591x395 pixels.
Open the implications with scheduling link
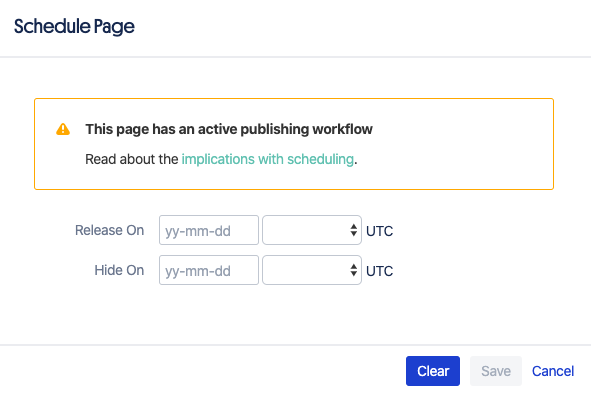coord(268,159)
